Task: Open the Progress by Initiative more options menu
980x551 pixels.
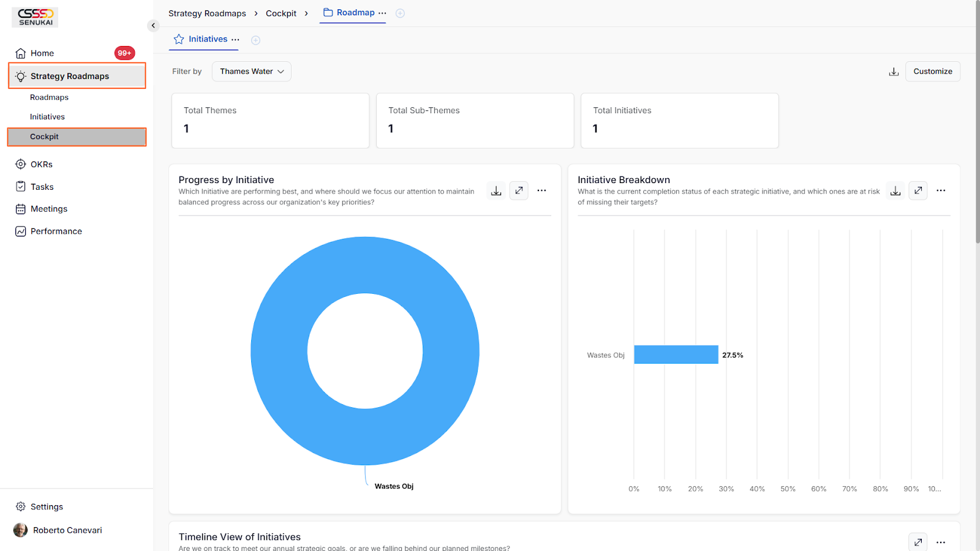Action: 541,191
